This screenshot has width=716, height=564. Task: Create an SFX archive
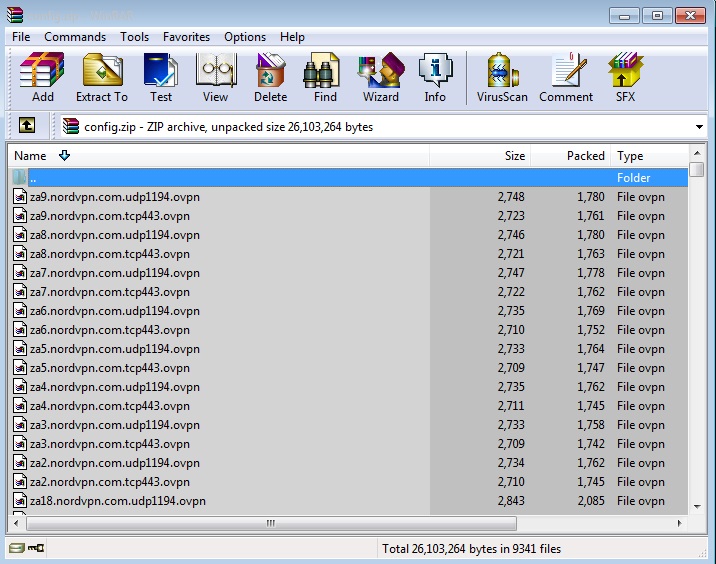click(625, 77)
